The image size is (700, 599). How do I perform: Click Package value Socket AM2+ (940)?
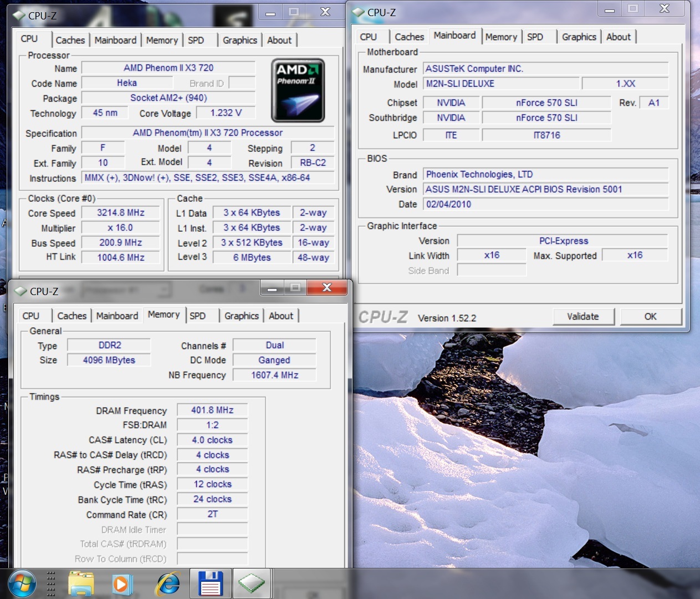click(168, 98)
